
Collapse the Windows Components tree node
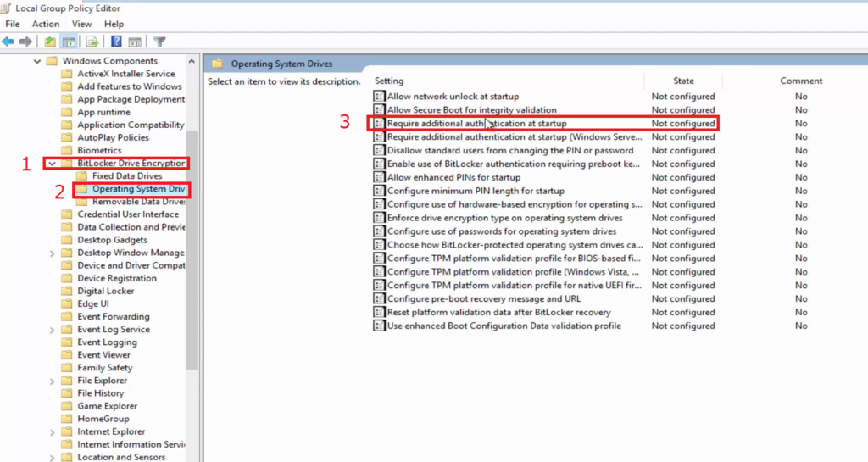pyautogui.click(x=37, y=61)
